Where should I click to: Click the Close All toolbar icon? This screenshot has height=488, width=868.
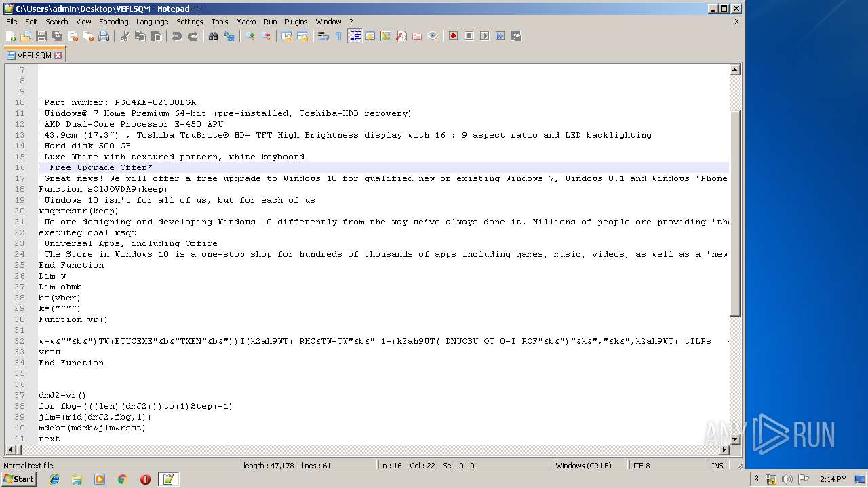click(88, 36)
